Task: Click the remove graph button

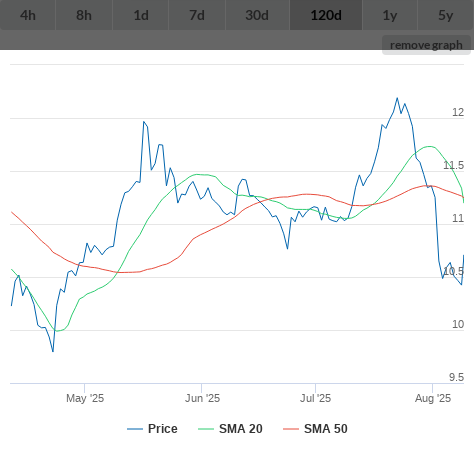Action: tap(426, 45)
